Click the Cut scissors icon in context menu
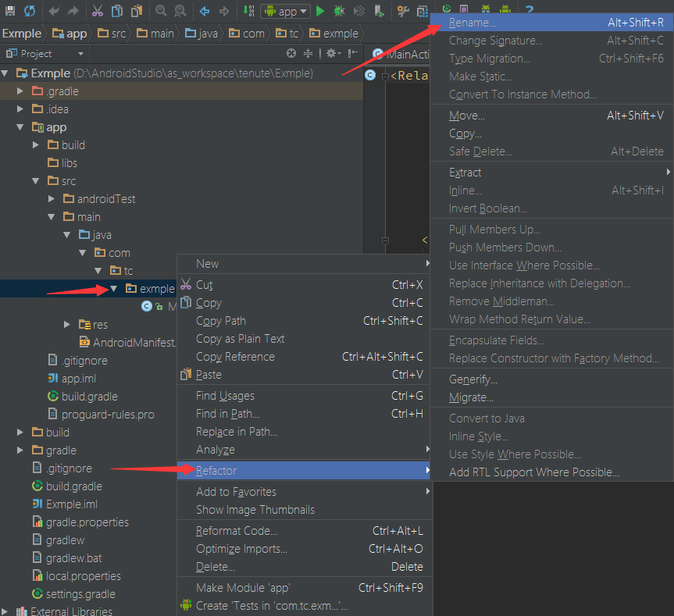Screen dimensions: 674x616 186,284
